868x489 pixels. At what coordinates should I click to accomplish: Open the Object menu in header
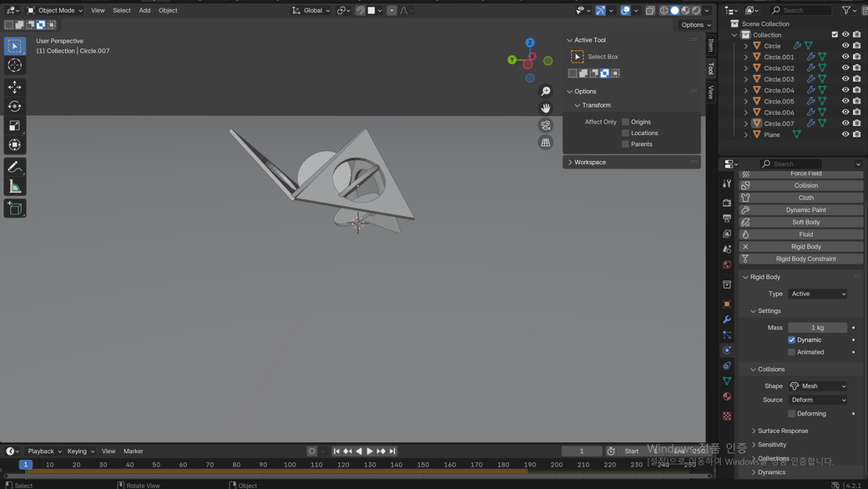pos(168,10)
